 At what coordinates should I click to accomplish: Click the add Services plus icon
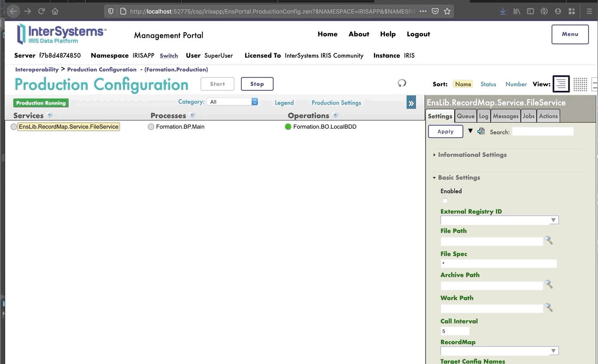[49, 115]
